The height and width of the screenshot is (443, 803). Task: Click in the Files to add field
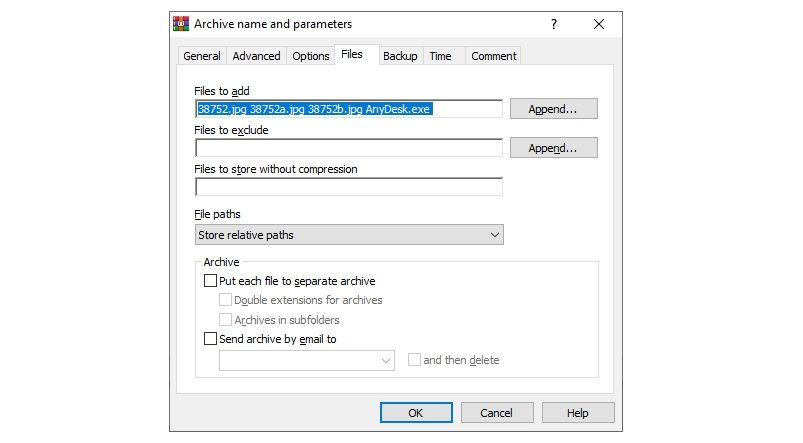pos(348,108)
